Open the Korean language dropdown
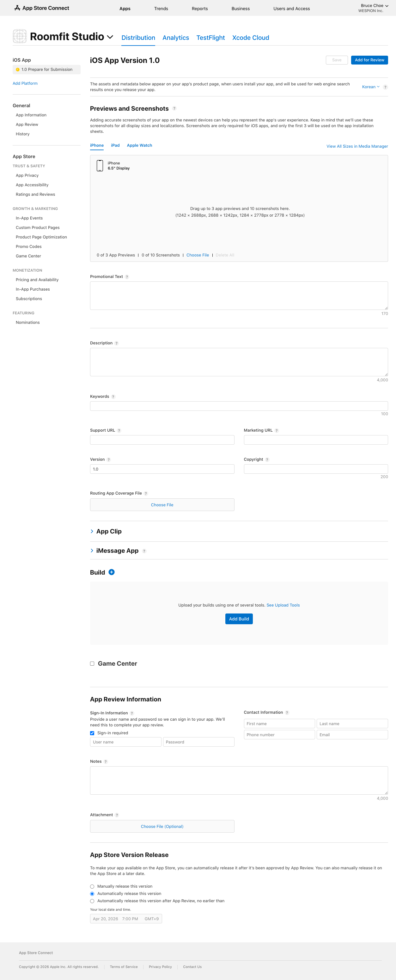 coord(370,87)
